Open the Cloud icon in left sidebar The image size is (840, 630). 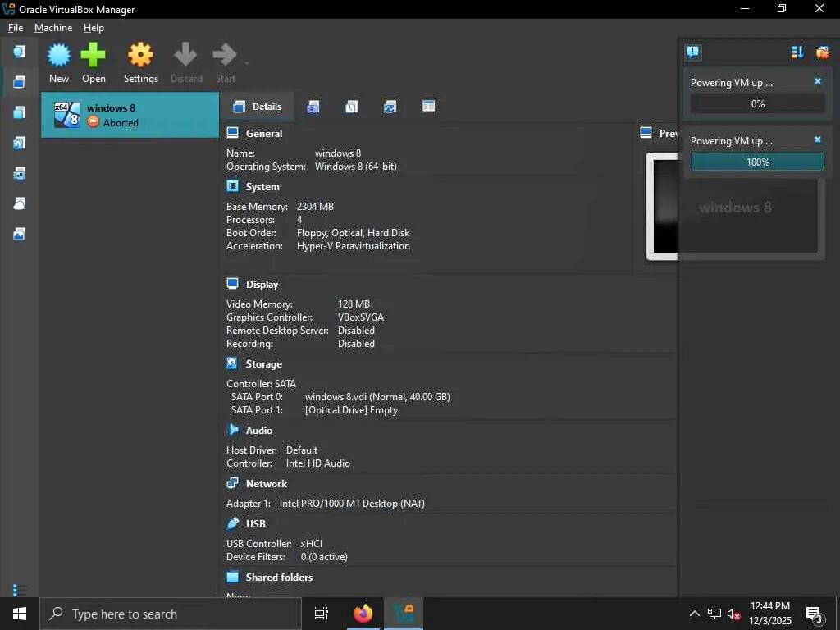click(x=20, y=203)
